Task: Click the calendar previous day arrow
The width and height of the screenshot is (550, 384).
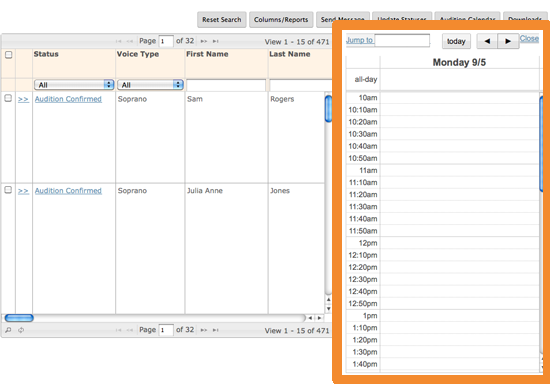Action: [487, 41]
